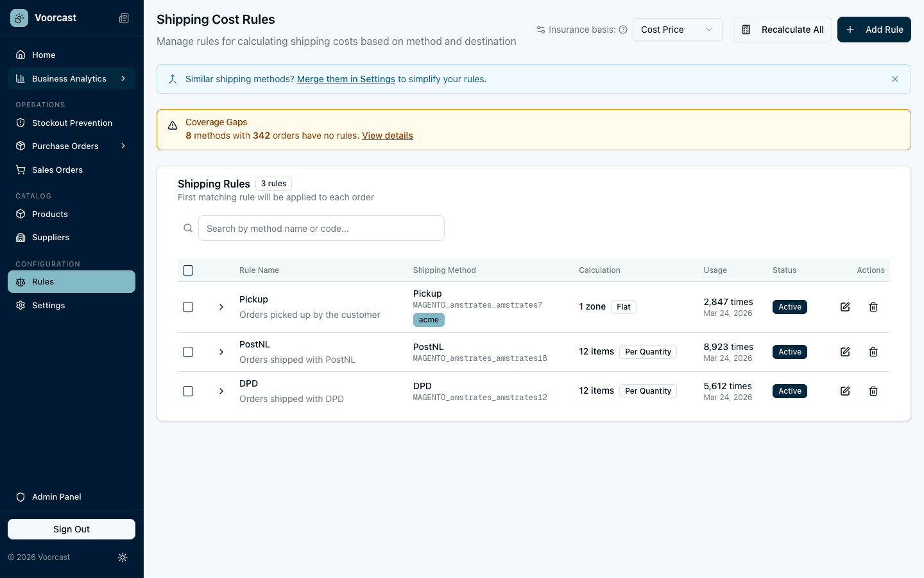Click the trash icon for the DPD rule
The height and width of the screenshot is (578, 924).
tap(873, 391)
